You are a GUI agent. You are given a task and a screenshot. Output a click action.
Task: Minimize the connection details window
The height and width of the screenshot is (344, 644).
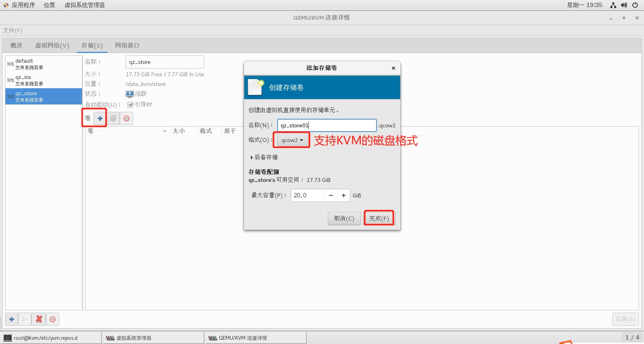pos(611,18)
